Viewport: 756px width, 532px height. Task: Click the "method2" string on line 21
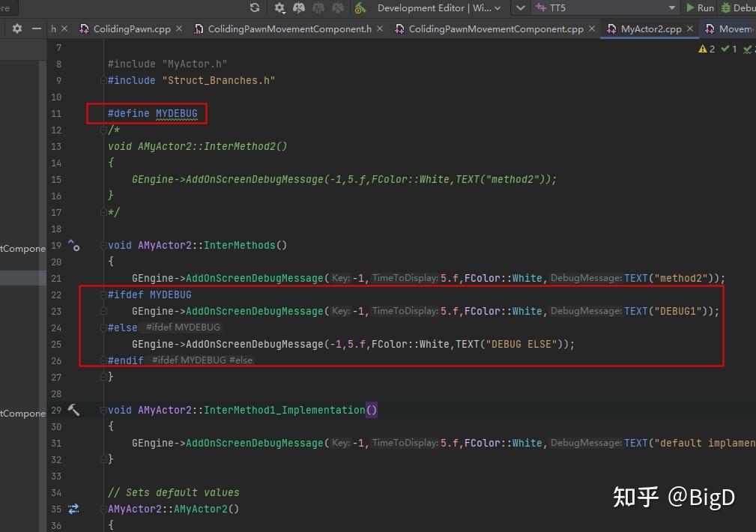pos(680,278)
